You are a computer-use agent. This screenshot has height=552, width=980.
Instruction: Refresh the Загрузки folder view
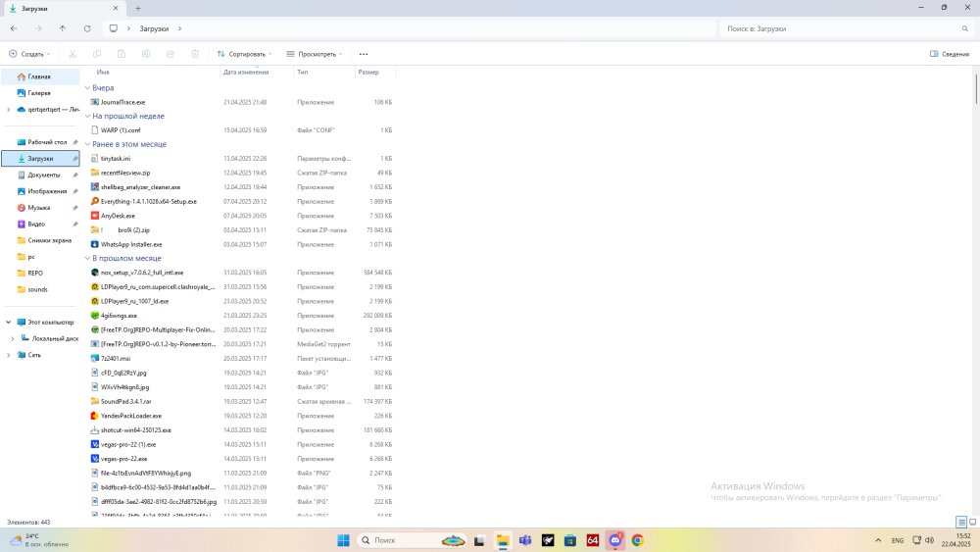[x=87, y=28]
